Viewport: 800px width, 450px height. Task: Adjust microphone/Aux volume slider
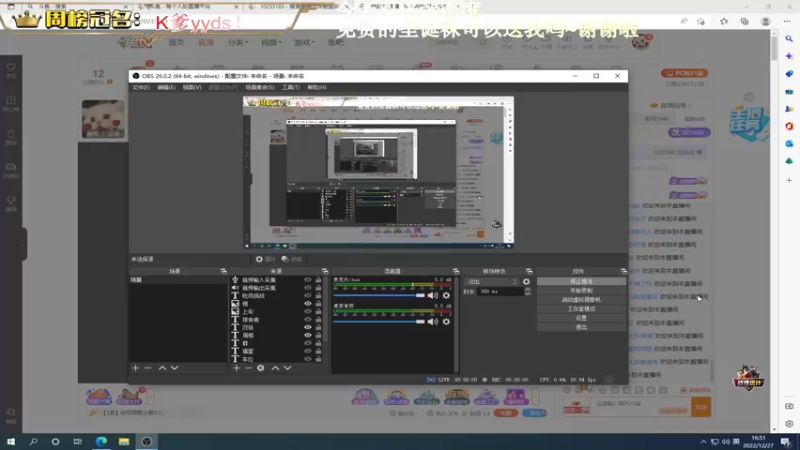(x=379, y=295)
